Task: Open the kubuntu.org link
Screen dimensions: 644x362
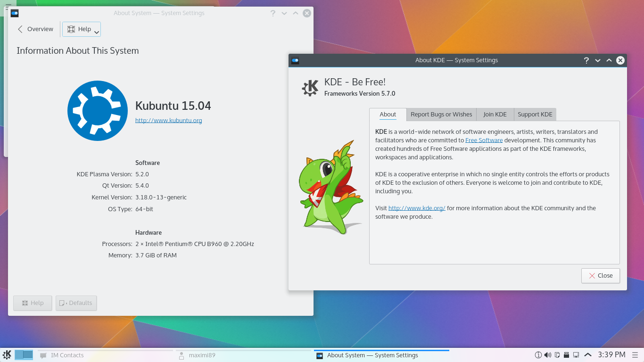Action: (168, 120)
